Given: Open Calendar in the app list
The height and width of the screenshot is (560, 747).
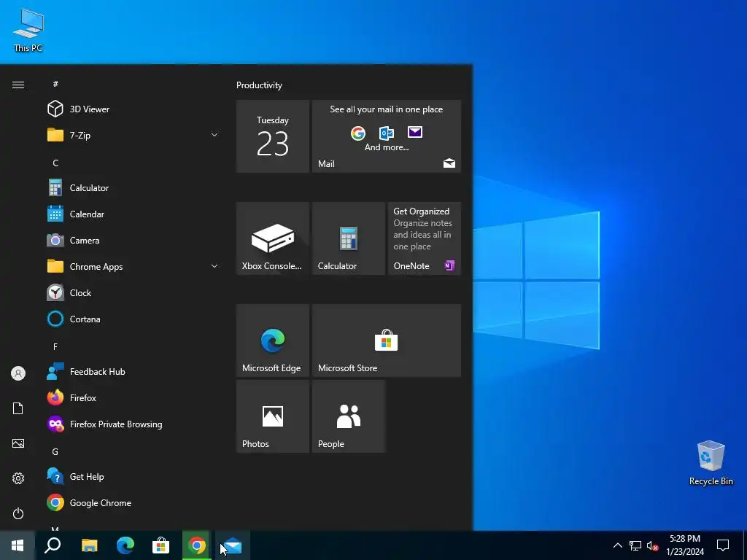Looking at the screenshot, I should click(x=132, y=214).
